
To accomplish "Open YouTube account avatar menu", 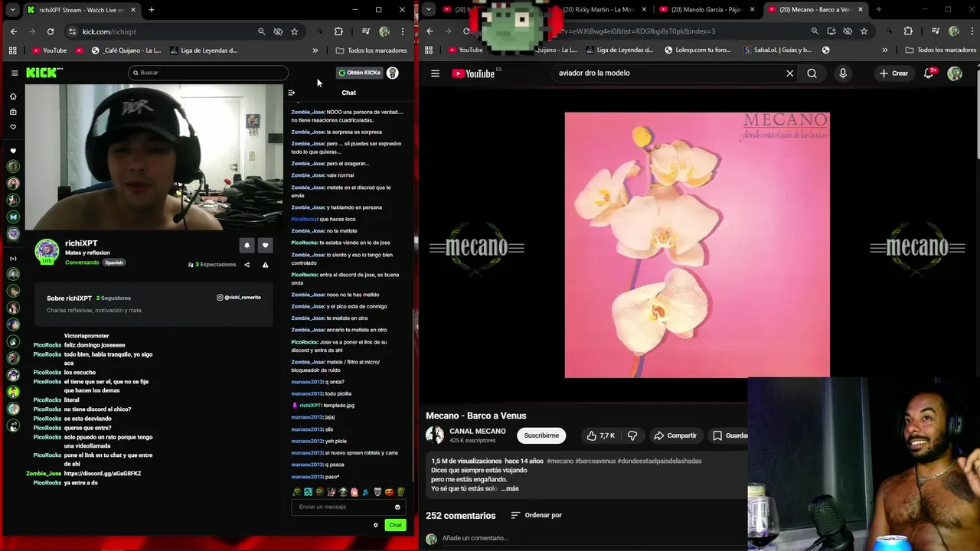I will pos(955,73).
